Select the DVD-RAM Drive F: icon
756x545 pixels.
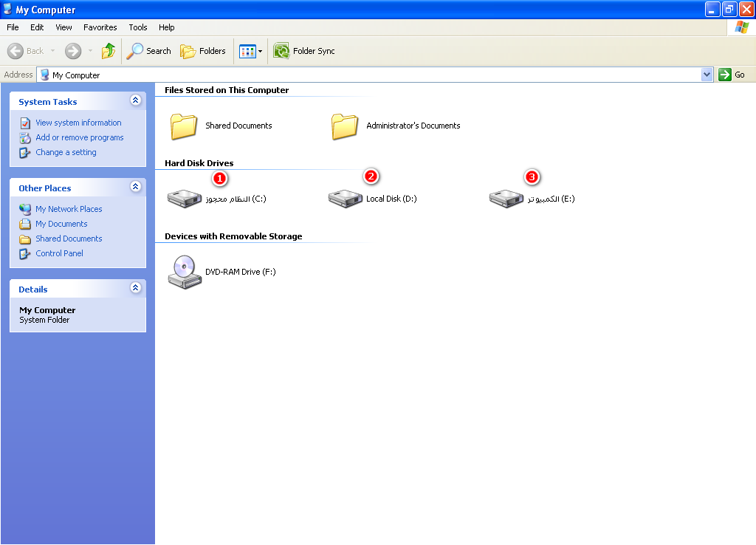point(185,272)
